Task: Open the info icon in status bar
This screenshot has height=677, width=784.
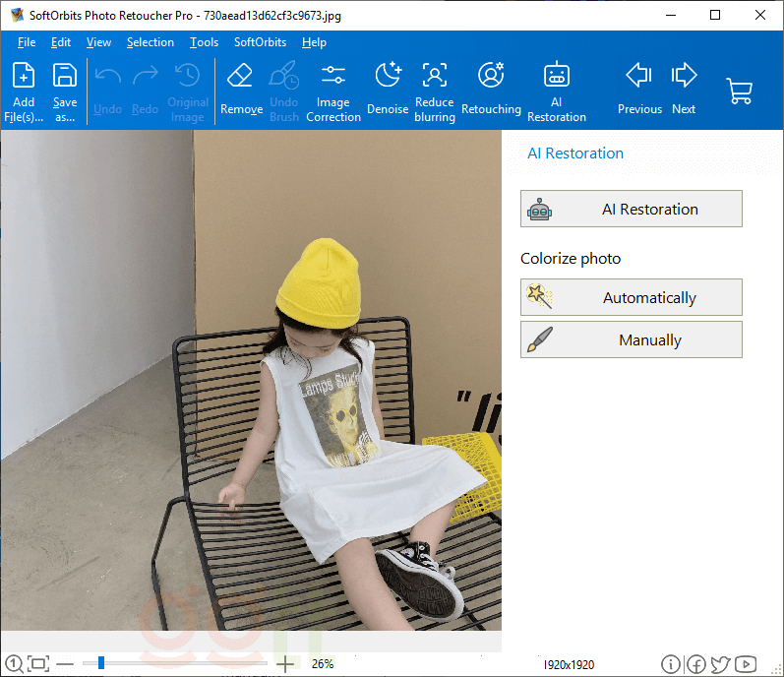Action: pos(671,664)
